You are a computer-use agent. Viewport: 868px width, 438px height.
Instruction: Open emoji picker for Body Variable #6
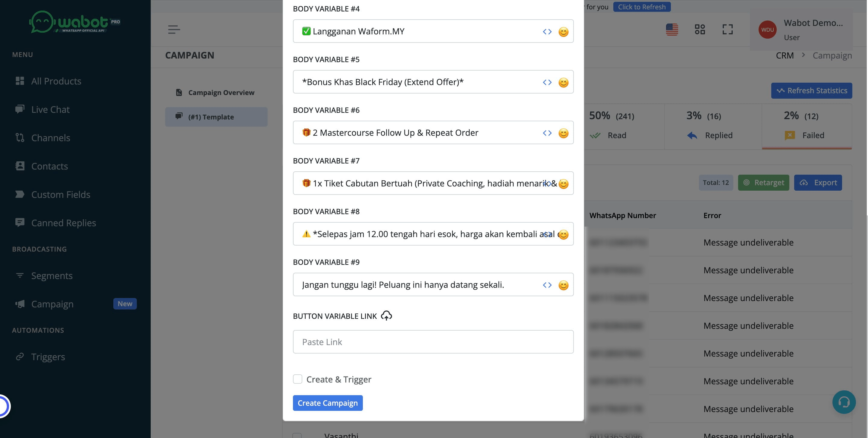(563, 133)
